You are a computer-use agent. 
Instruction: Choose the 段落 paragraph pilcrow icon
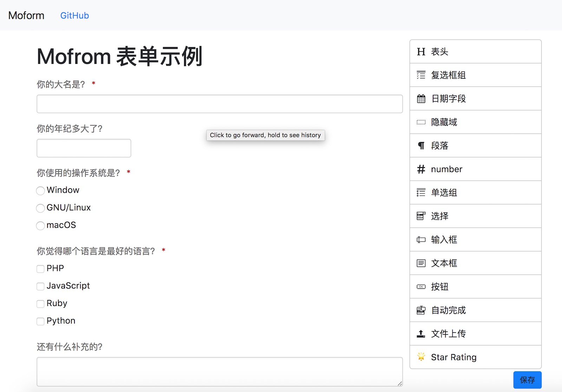(421, 146)
